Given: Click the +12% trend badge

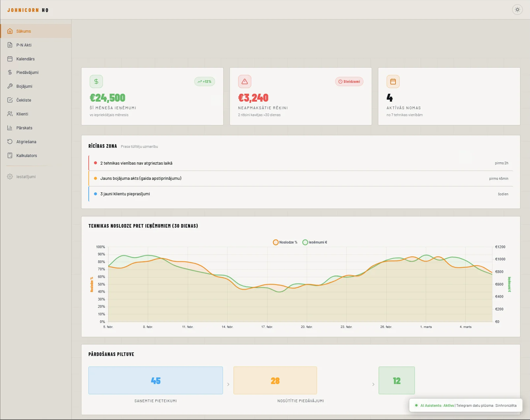Looking at the screenshot, I should click(204, 81).
